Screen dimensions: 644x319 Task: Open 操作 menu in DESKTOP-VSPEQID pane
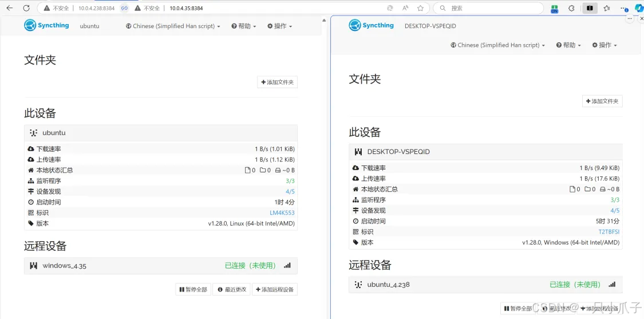tap(605, 45)
